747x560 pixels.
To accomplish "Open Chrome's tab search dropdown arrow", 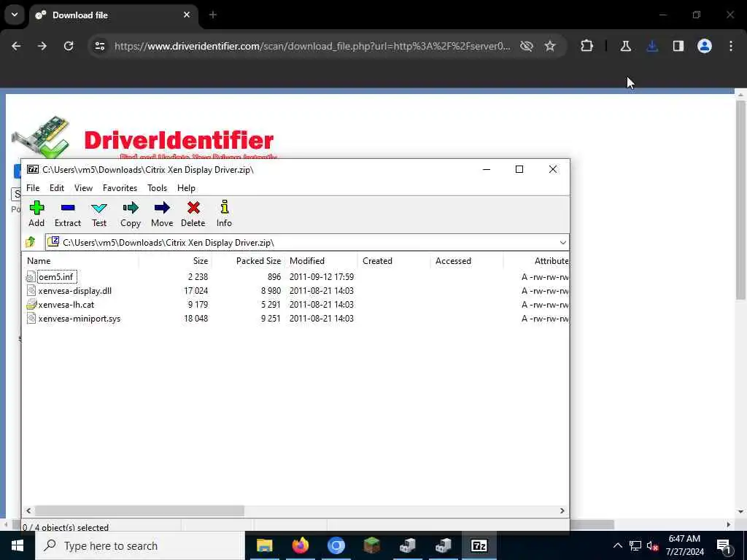I will pos(15,15).
